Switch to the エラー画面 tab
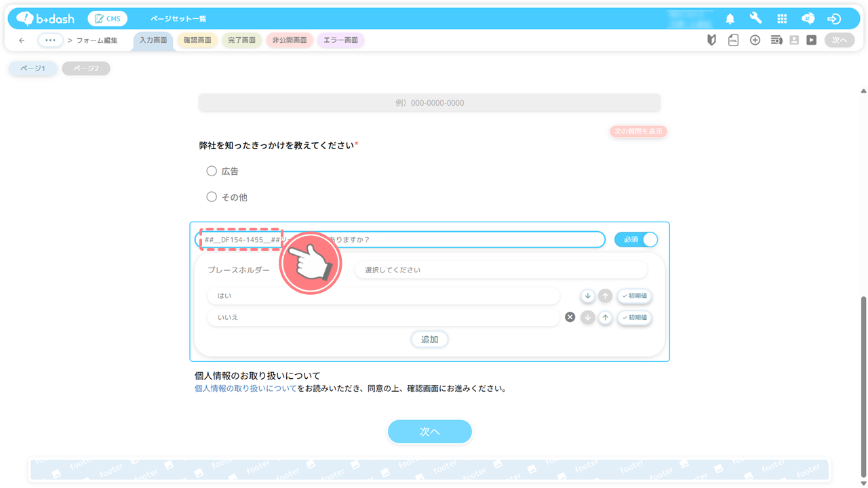The width and height of the screenshot is (868, 488). point(340,41)
